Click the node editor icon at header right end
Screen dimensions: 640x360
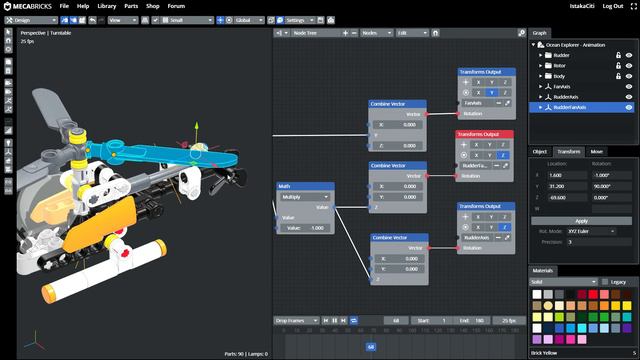pos(521,33)
